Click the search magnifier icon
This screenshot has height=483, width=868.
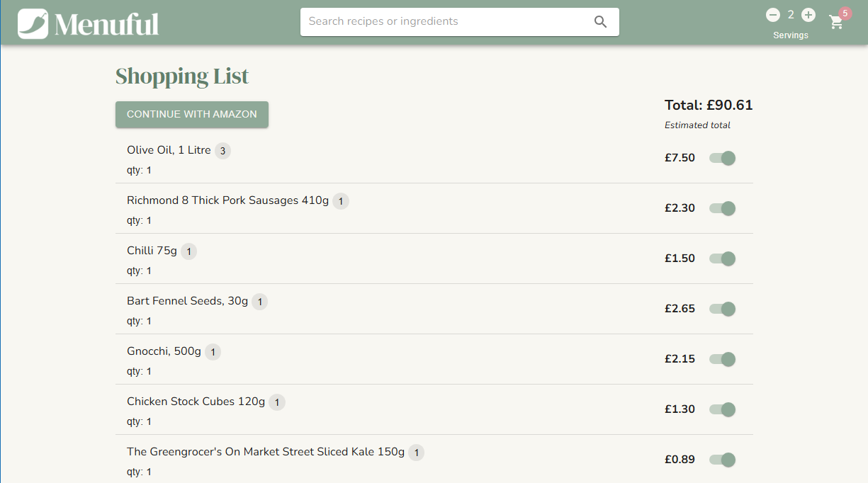click(600, 22)
